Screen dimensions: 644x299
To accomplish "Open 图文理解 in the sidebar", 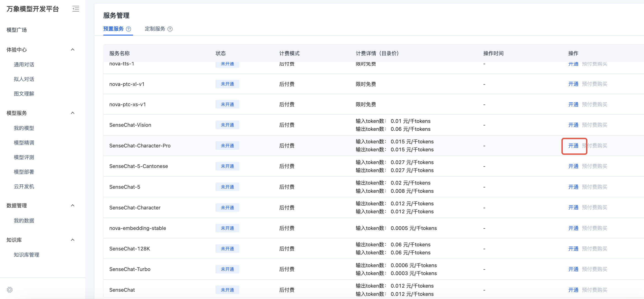I will pyautogui.click(x=24, y=94).
